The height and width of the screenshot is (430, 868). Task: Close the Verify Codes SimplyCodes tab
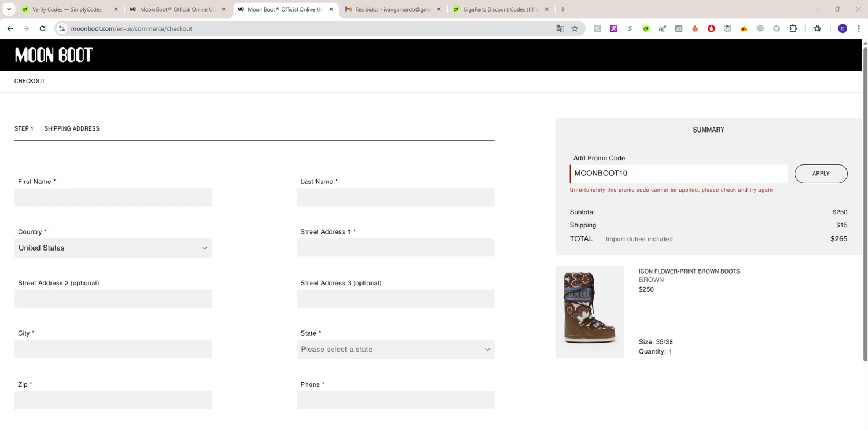coord(116,9)
